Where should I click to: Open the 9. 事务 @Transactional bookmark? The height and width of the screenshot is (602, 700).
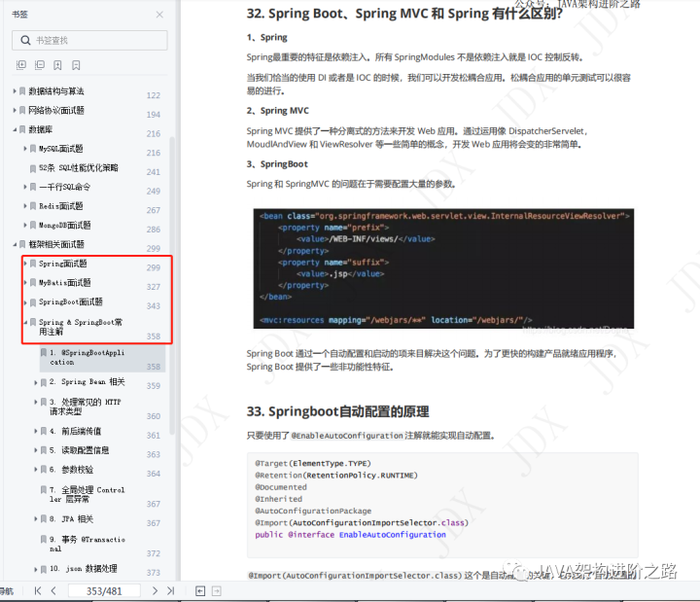87,544
